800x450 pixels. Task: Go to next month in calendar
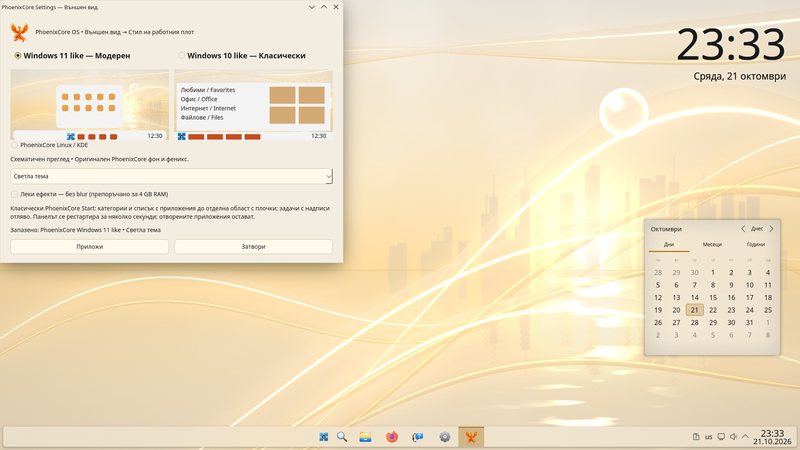(771, 229)
